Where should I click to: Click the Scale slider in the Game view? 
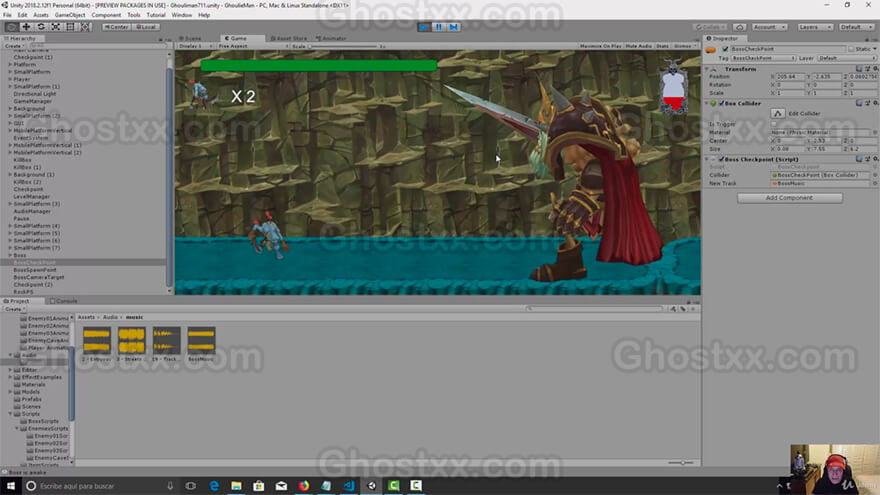(343, 46)
